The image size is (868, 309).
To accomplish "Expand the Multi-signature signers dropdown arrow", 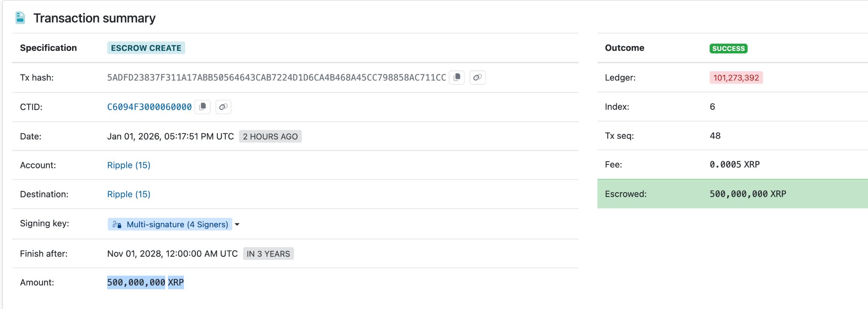I will (237, 224).
